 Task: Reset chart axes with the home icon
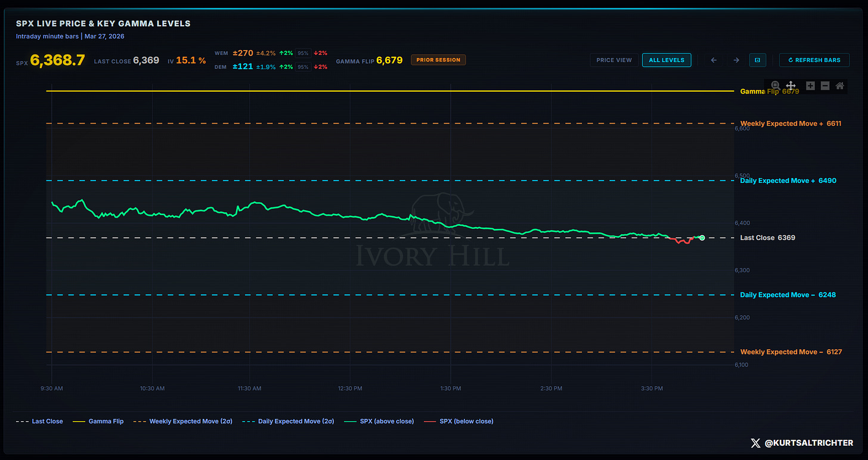(840, 86)
